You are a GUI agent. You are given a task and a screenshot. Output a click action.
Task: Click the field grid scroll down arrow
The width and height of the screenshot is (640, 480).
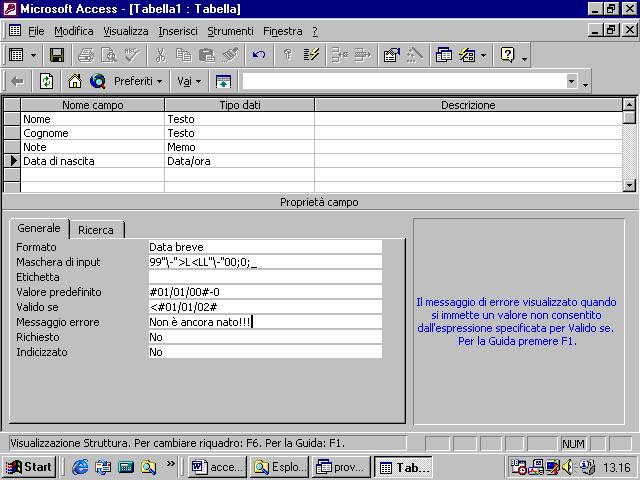coord(629,186)
